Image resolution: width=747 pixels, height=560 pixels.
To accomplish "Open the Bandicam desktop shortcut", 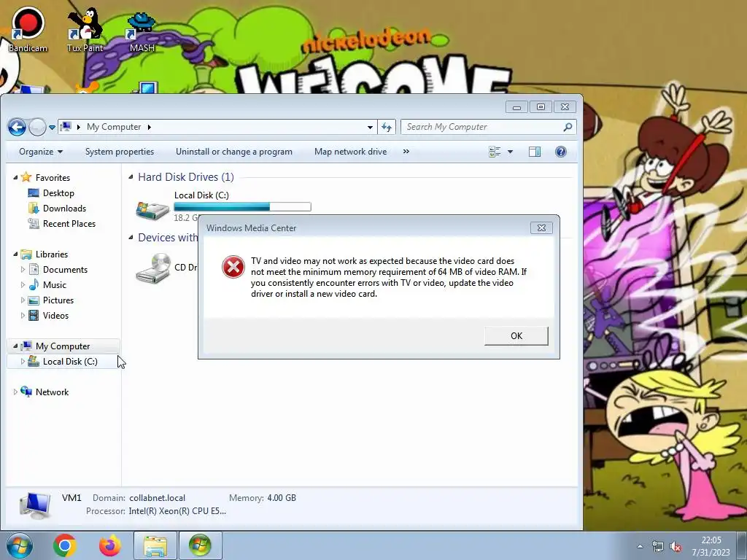I will coord(28,28).
